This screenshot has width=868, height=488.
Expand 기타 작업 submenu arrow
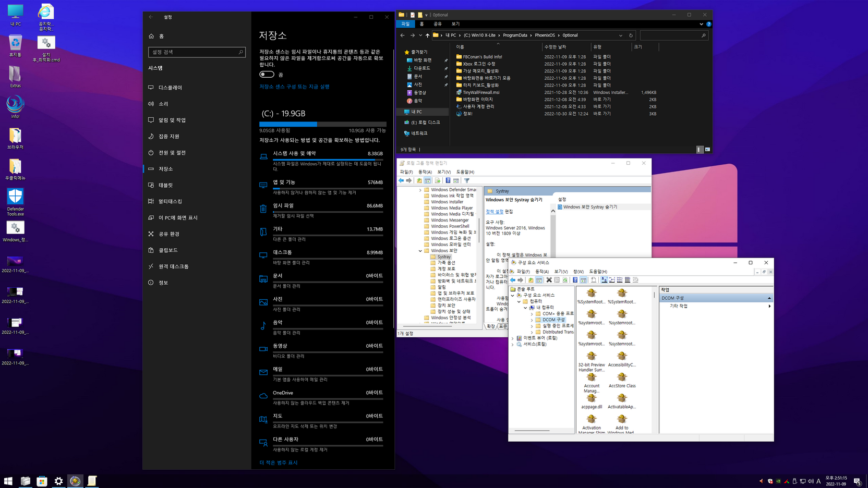(769, 306)
